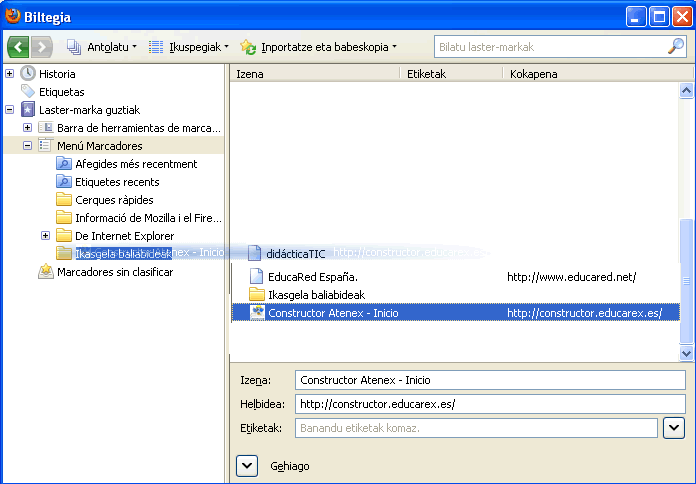The height and width of the screenshot is (484, 696).
Task: Click the list scrollbar down arrow
Action: pos(686,353)
